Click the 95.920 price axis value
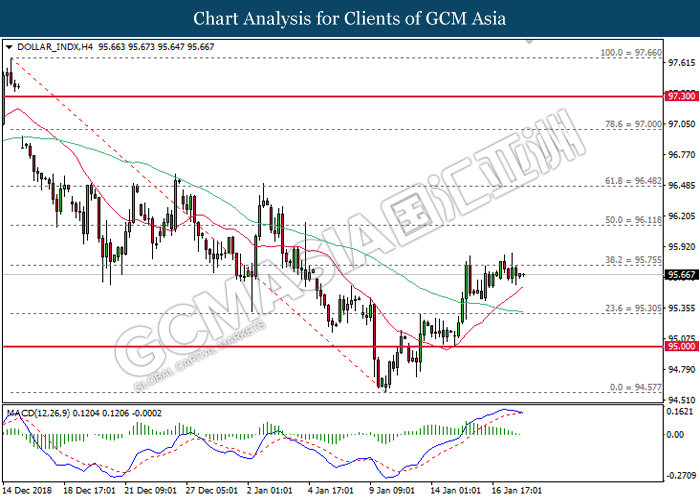The image size is (700, 500). coord(681,247)
